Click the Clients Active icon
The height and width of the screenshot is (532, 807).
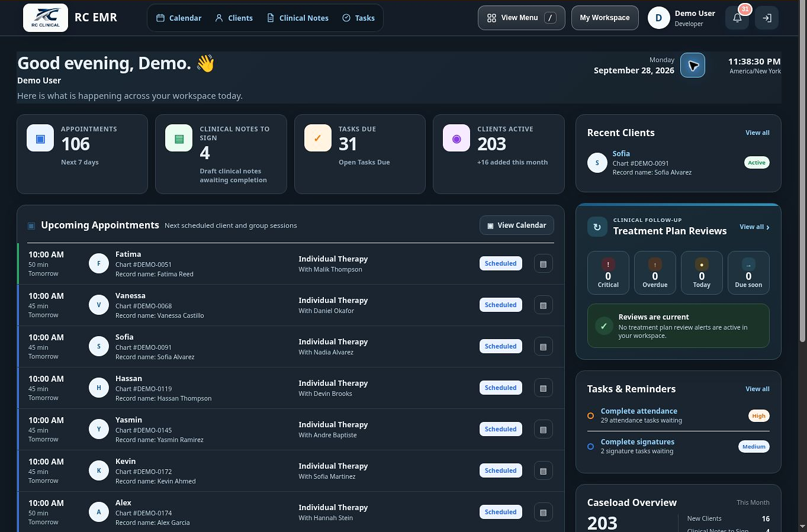(x=456, y=138)
